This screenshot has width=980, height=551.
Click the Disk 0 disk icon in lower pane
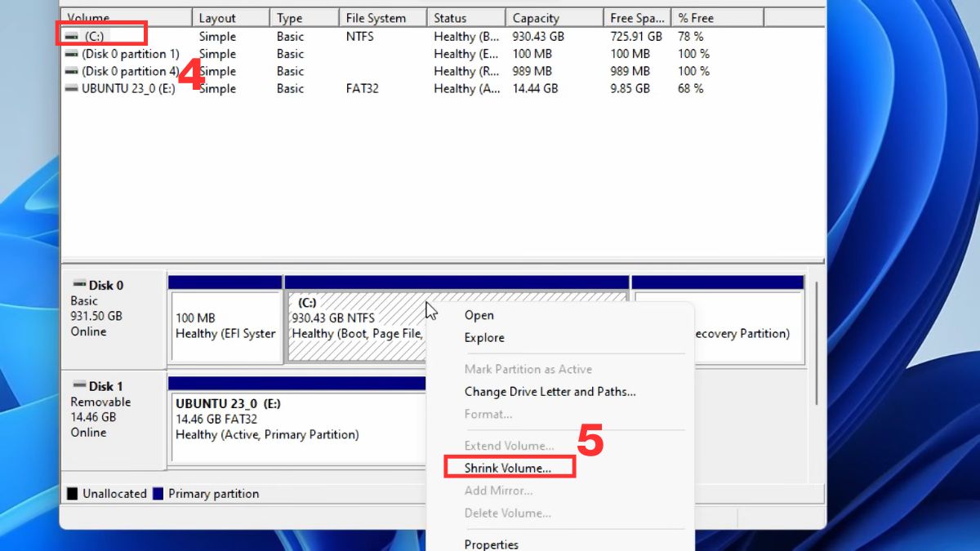point(79,285)
